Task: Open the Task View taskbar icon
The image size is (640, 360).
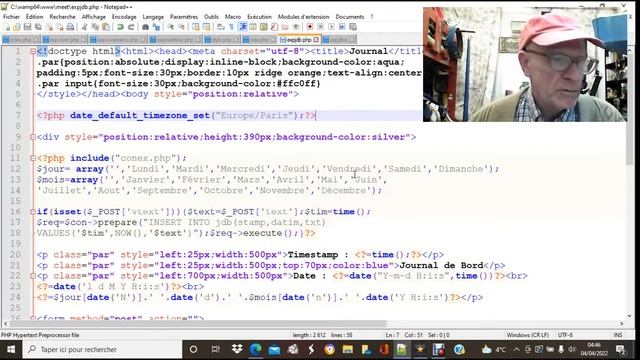Action: [x=215, y=350]
